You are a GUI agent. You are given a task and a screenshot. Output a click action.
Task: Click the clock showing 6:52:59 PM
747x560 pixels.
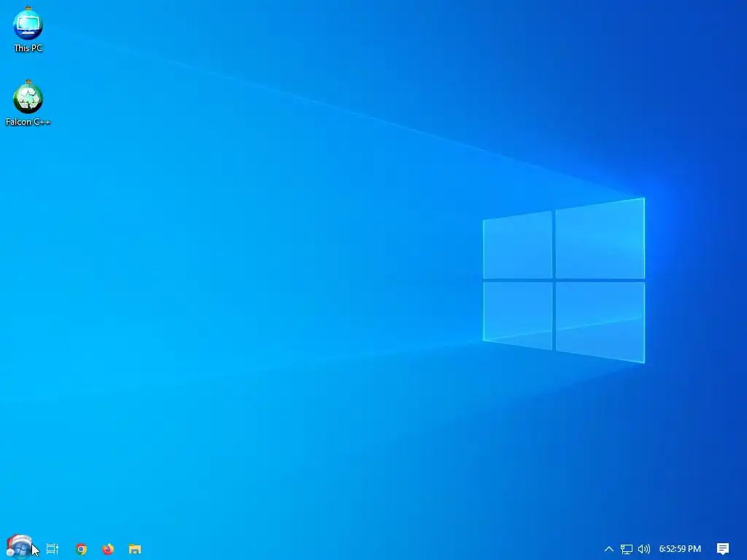680,549
